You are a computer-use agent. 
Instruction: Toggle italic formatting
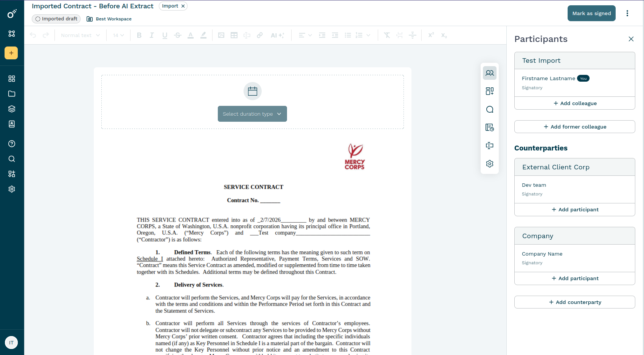pos(152,35)
